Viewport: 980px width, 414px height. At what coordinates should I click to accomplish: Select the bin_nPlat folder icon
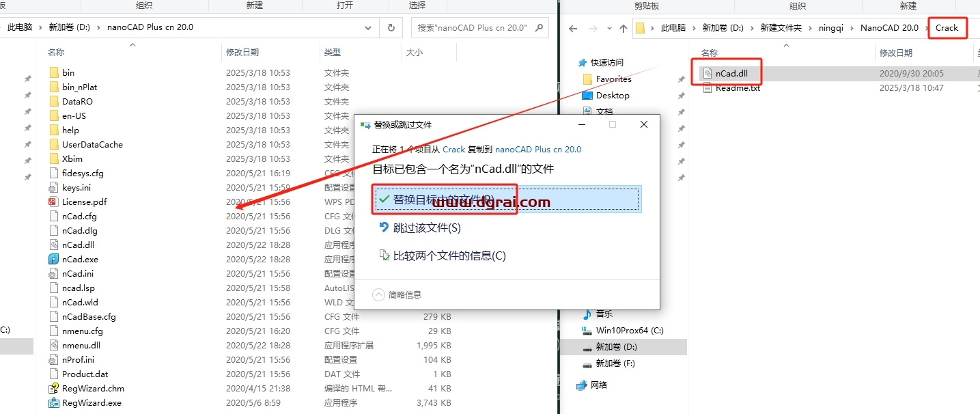54,87
